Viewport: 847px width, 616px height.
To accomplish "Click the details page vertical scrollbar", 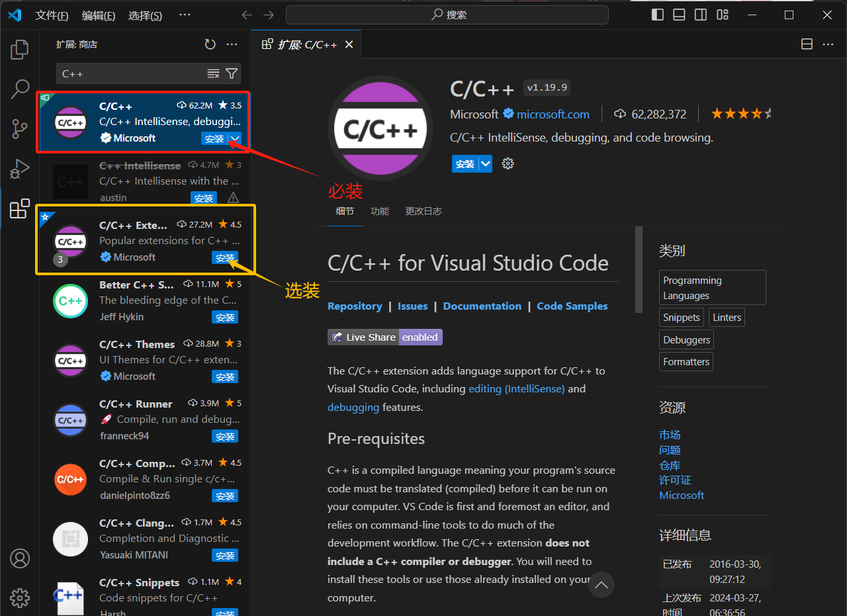I will point(639,269).
